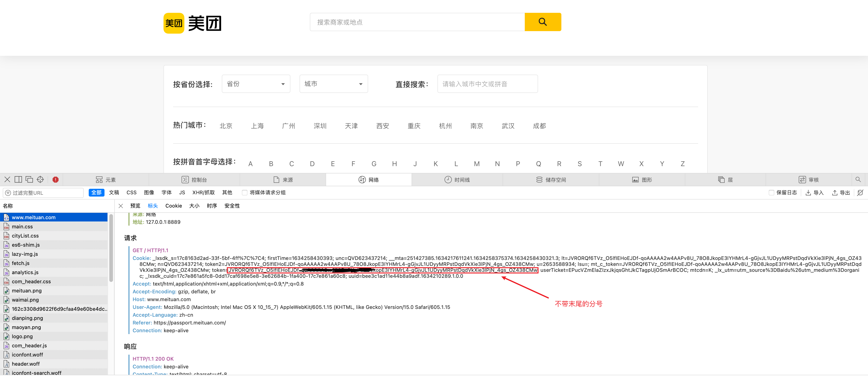Switch to the 安全性 Security tab
The height and width of the screenshot is (378, 868).
pos(232,206)
